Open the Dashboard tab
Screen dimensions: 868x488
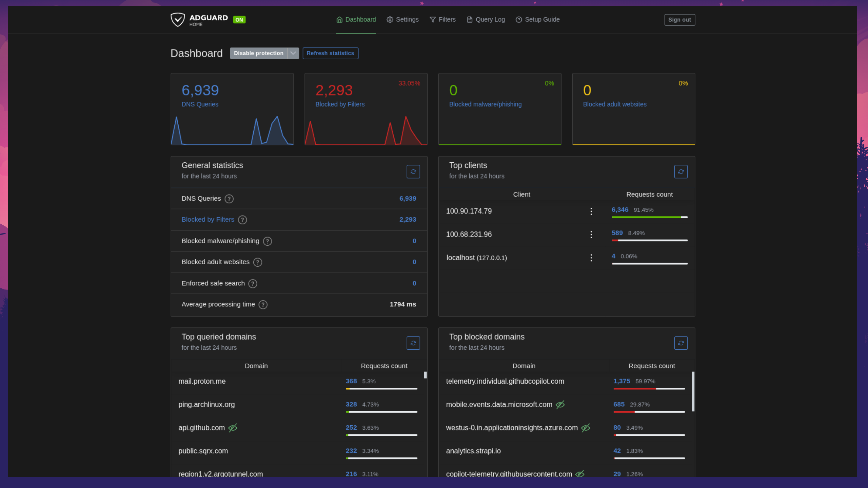356,20
